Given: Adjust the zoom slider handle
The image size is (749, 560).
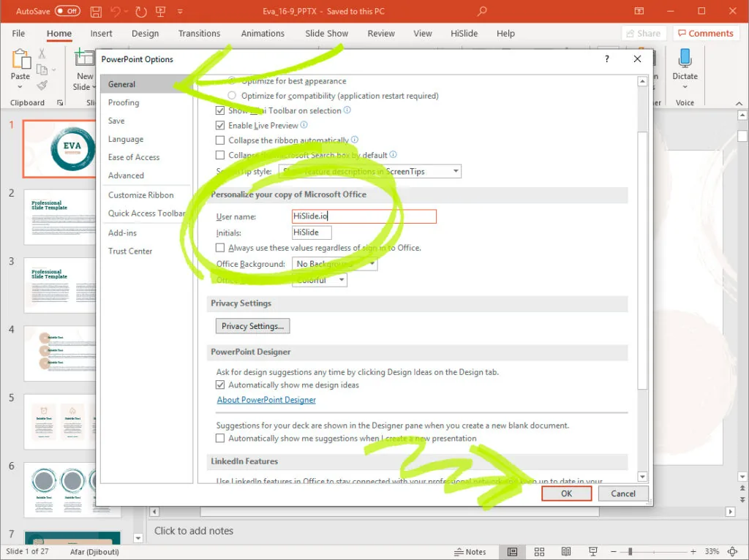Looking at the screenshot, I should click(x=630, y=551).
